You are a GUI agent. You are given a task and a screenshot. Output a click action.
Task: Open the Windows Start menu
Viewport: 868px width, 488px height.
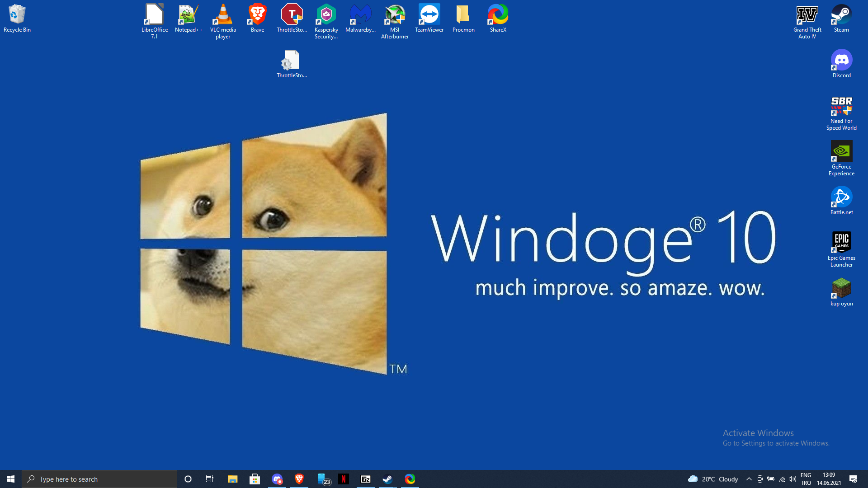click(x=11, y=479)
